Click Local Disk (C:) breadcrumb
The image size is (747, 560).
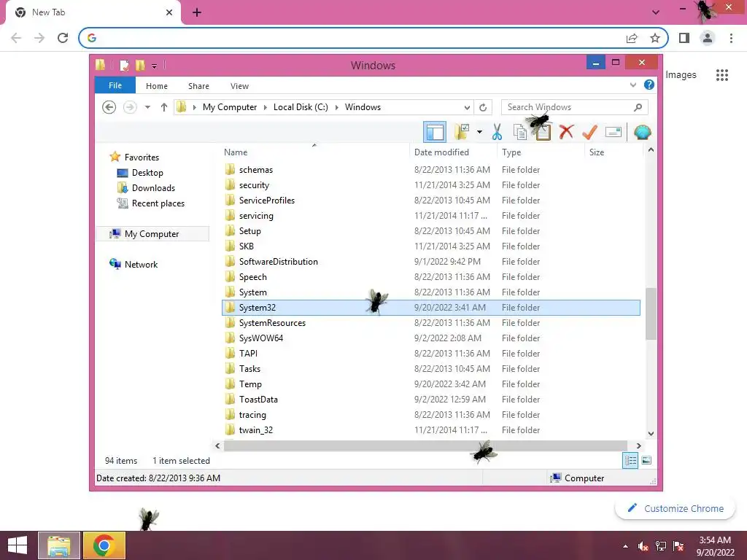click(x=301, y=107)
